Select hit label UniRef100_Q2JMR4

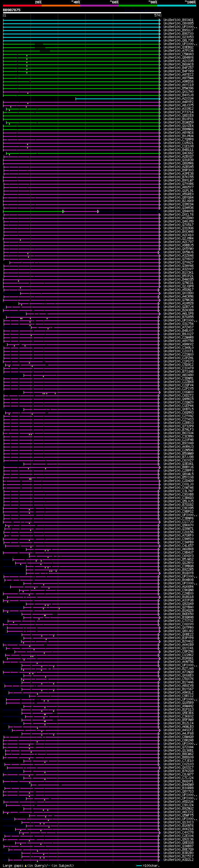179,239
